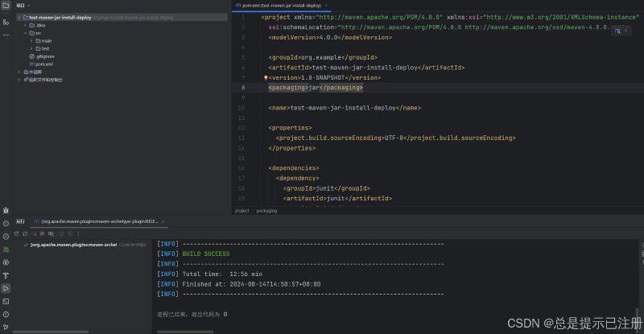This screenshot has height=334, width=644.
Task: Open the green Maven/Spring tool icon
Action: coord(6,249)
